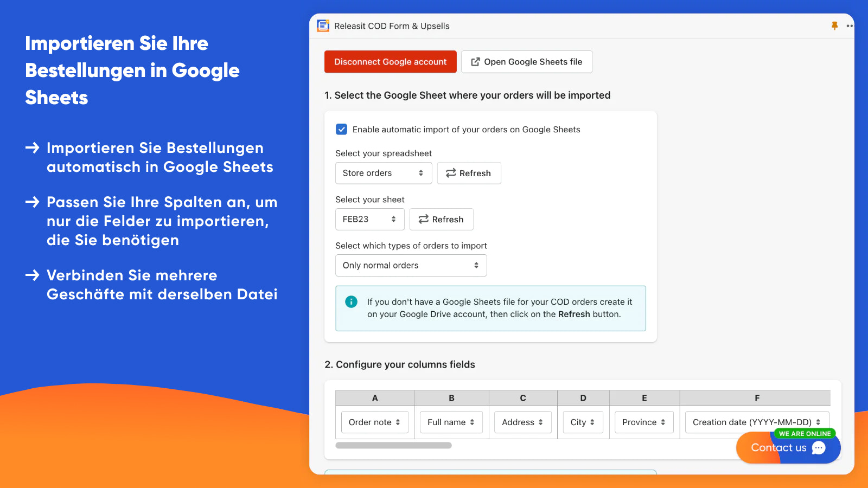
Task: Change column F Creation date field
Action: pyautogui.click(x=757, y=422)
